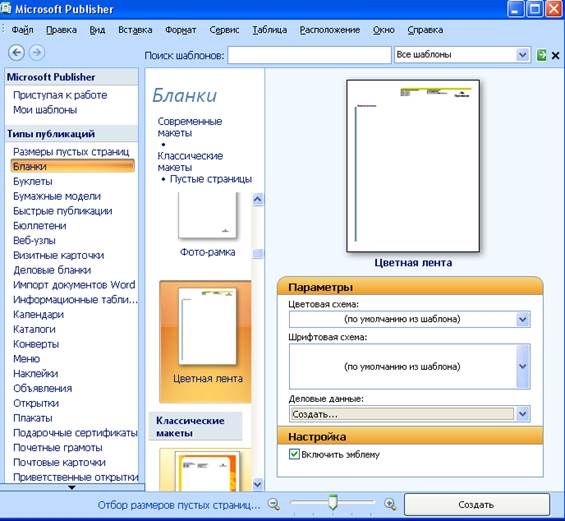
Task: Select 'Веб-узлы' publication type
Action: pos(34,240)
